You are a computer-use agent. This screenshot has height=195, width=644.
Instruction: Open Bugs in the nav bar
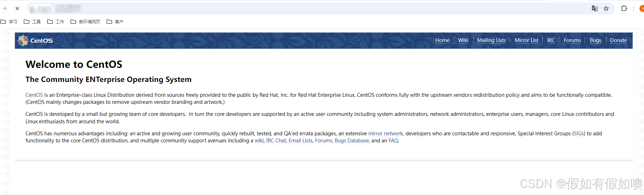(x=596, y=40)
